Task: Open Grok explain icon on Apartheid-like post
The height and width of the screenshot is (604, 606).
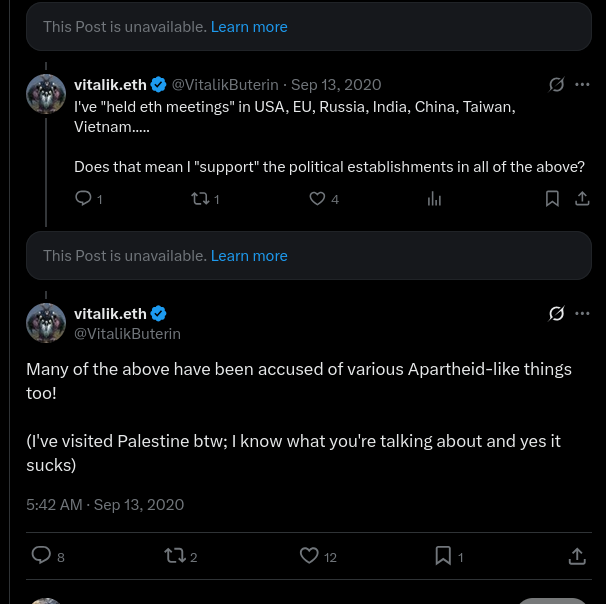Action: (556, 313)
